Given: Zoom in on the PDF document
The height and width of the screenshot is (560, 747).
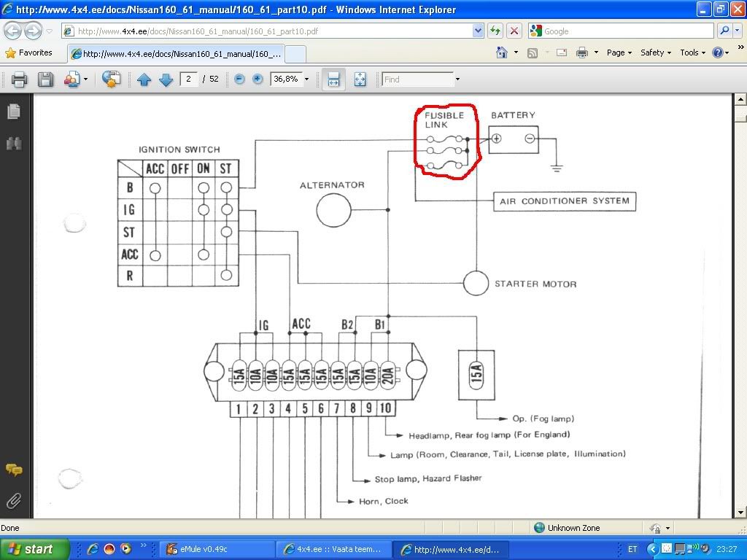Looking at the screenshot, I should coord(258,79).
